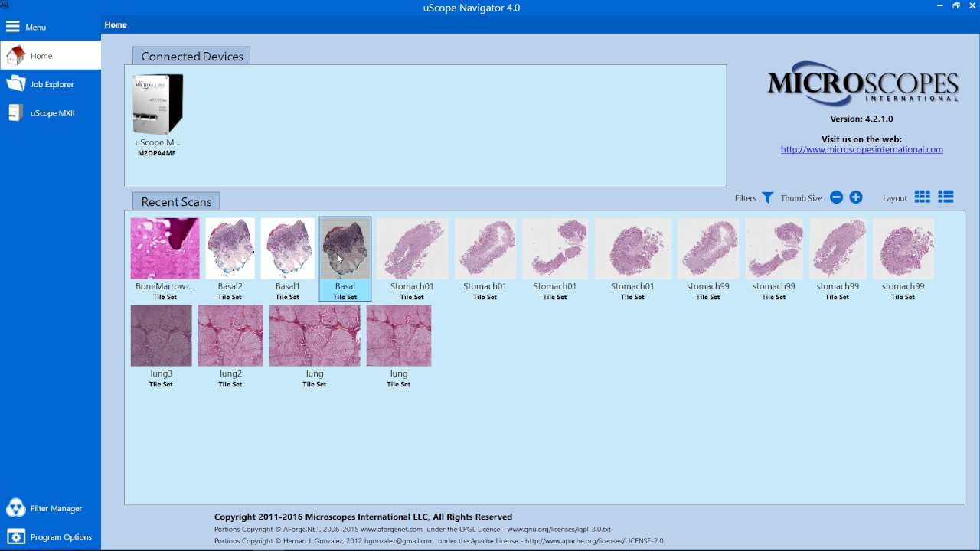Select uScope MXII device icon in sidebar
This screenshot has height=551, width=980.
15,112
